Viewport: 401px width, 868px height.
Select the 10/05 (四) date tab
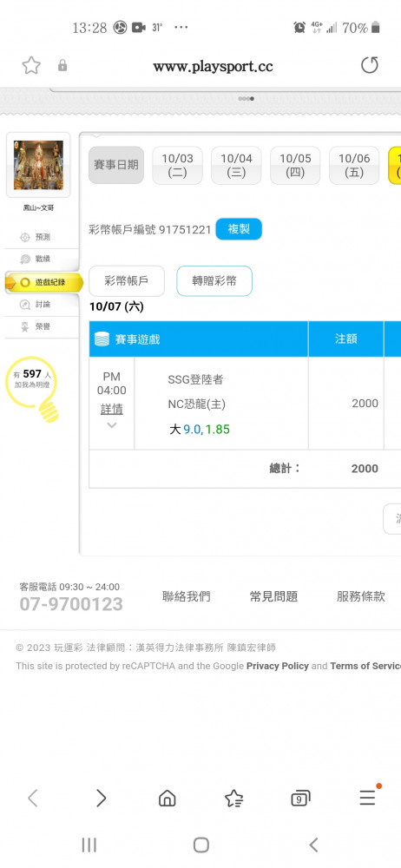(x=295, y=165)
